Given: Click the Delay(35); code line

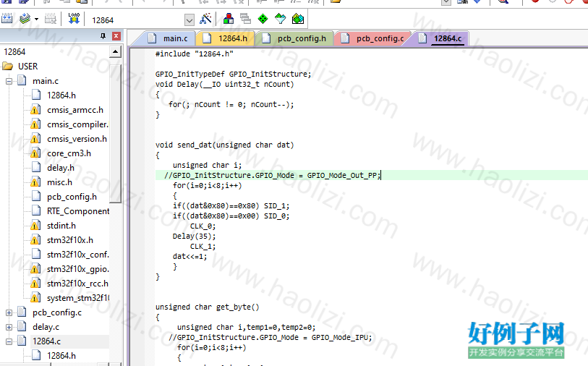Looking at the screenshot, I should 194,236.
